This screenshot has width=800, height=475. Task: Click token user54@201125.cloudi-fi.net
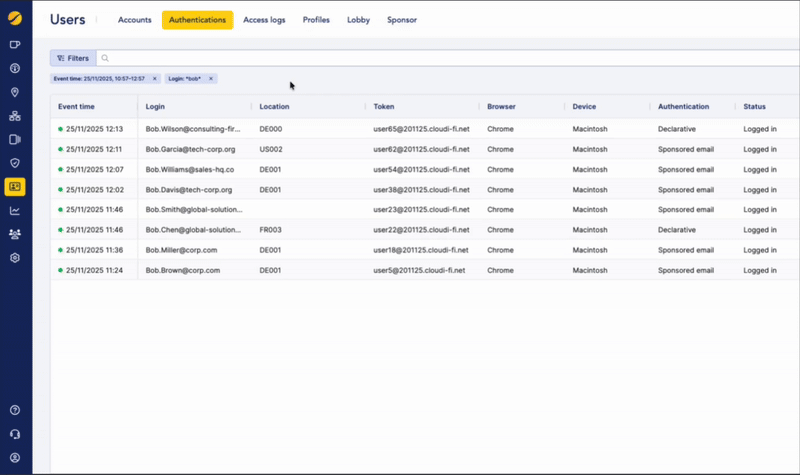click(421, 169)
